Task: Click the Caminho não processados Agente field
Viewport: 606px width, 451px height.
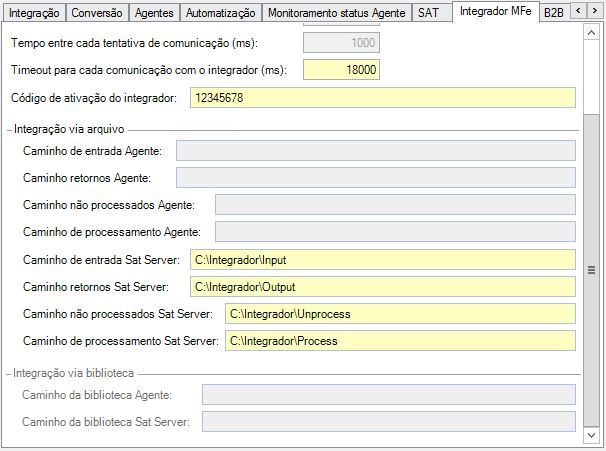Action: (x=395, y=205)
